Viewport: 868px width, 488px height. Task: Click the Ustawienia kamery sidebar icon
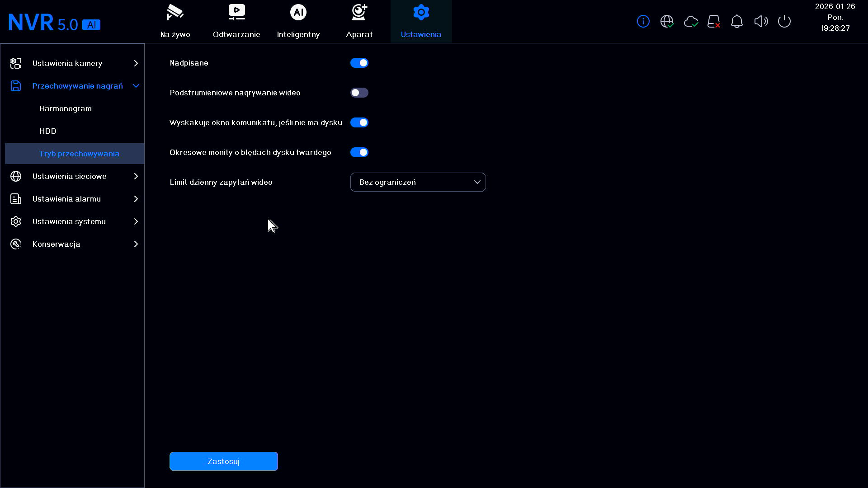16,63
